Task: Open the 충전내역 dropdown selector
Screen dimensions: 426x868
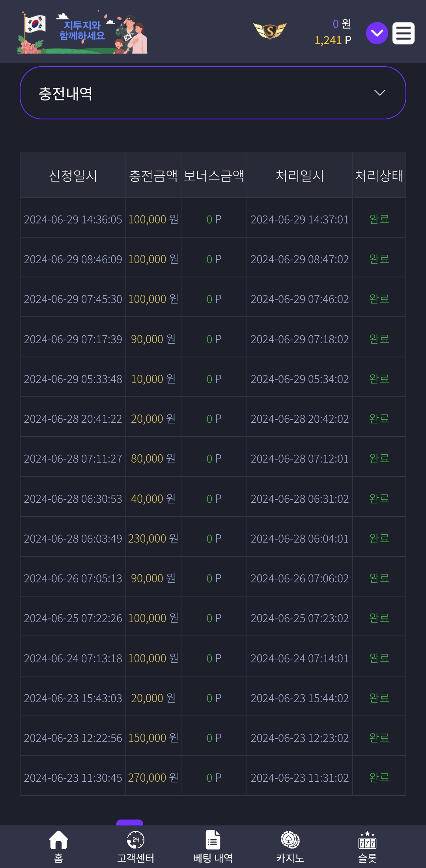Action: coord(213,93)
